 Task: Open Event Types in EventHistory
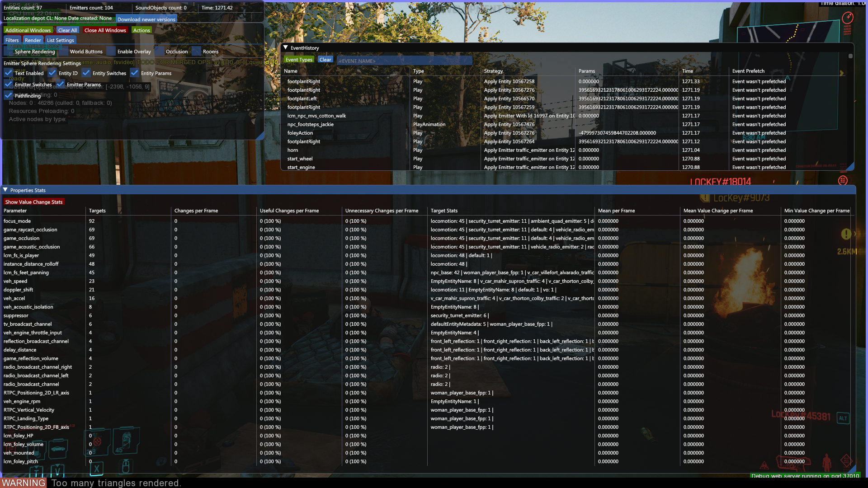pyautogui.click(x=299, y=60)
